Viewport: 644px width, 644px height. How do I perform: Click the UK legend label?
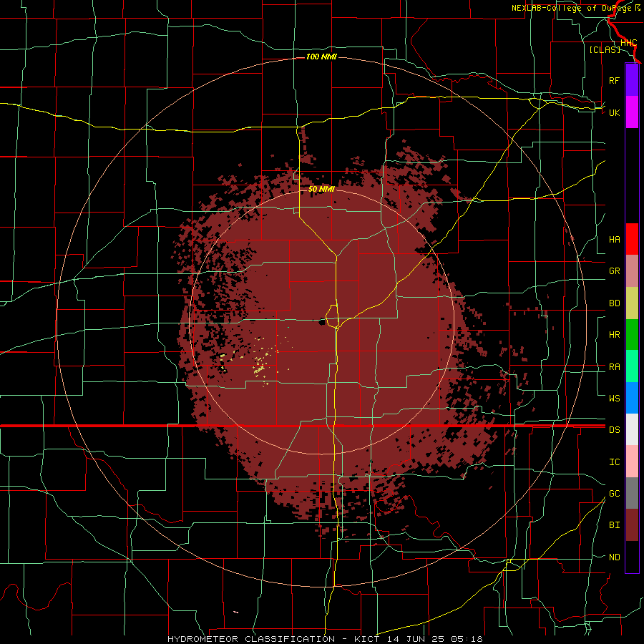[x=614, y=112]
